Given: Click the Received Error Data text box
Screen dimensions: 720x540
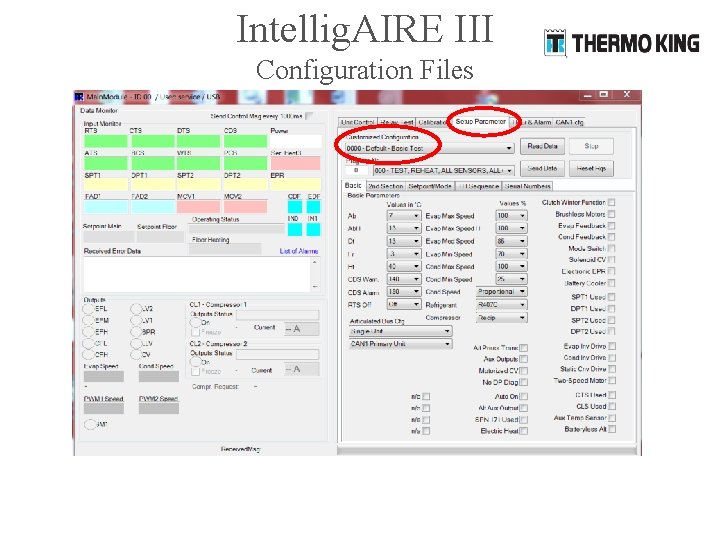Looking at the screenshot, I should 201,274.
